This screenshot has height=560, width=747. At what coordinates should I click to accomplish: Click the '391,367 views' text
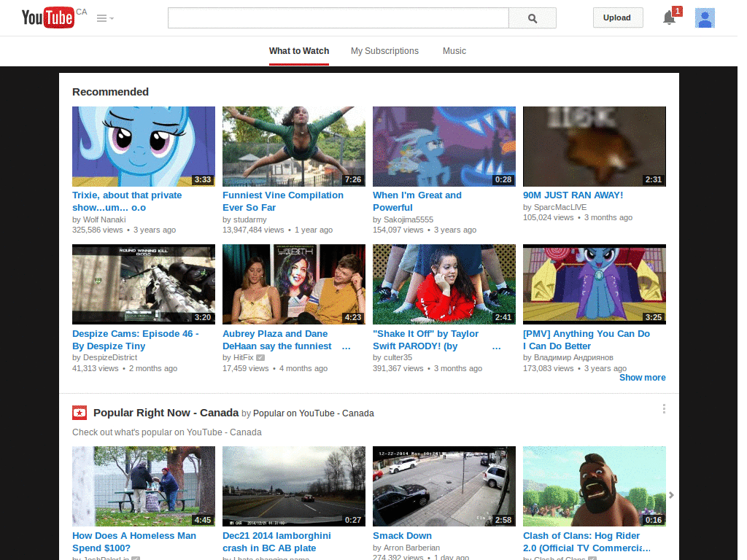(398, 368)
